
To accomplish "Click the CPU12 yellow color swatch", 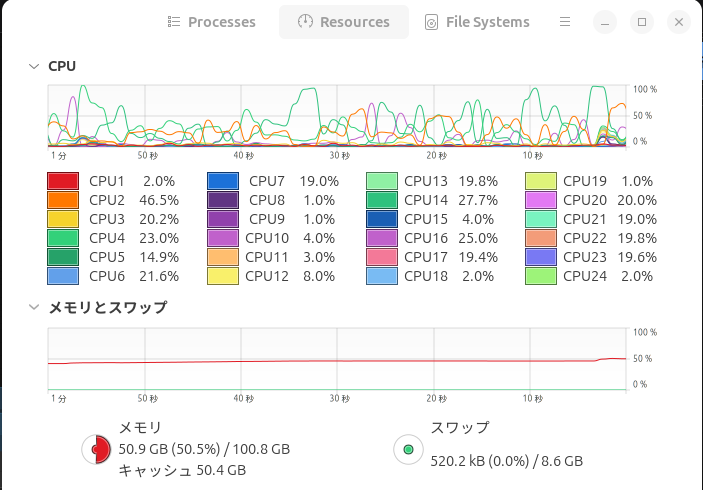I will click(x=223, y=276).
